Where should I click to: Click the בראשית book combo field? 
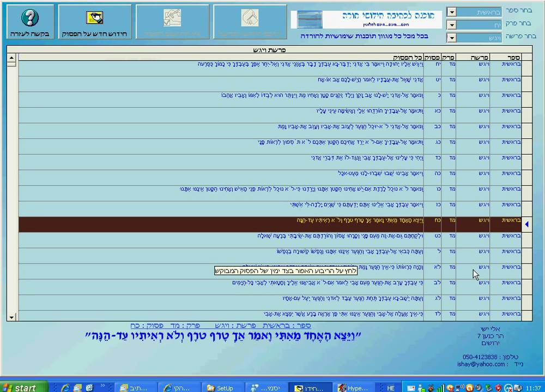479,13
